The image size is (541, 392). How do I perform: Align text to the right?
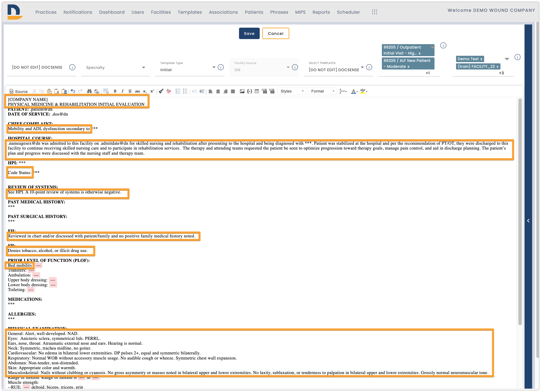(x=225, y=91)
